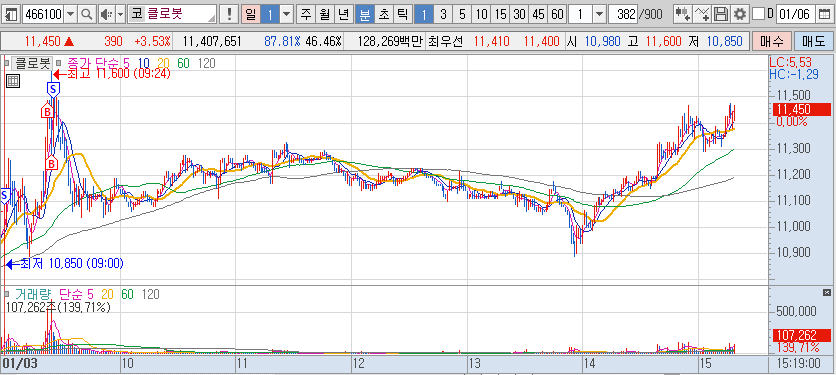Select the 45-minute interval tab
This screenshot has height=375, width=836.
pyautogui.click(x=538, y=14)
